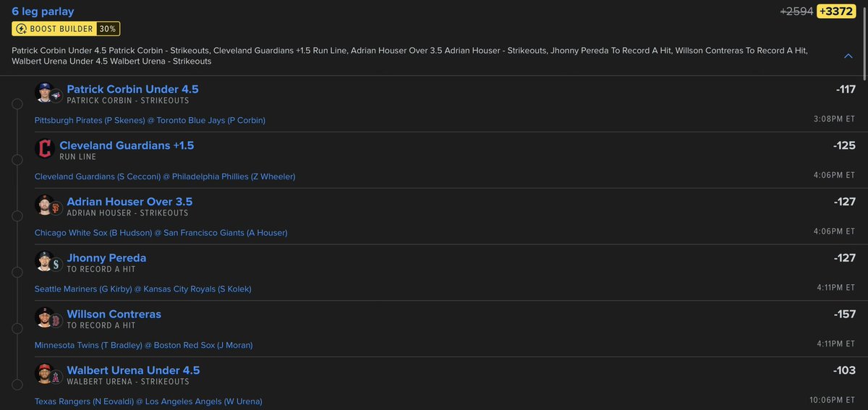Select the boosted +3372 odds
The image size is (868, 410).
(x=836, y=11)
